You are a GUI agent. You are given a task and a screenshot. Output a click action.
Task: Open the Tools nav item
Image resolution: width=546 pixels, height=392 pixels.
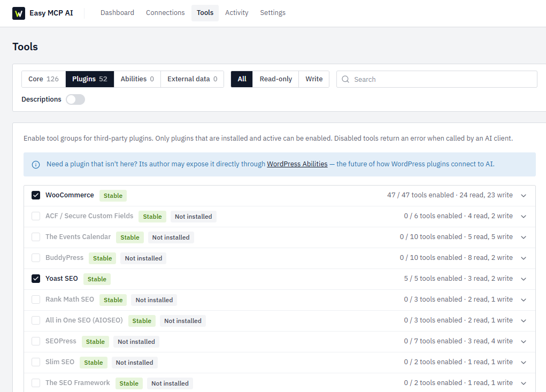[205, 13]
